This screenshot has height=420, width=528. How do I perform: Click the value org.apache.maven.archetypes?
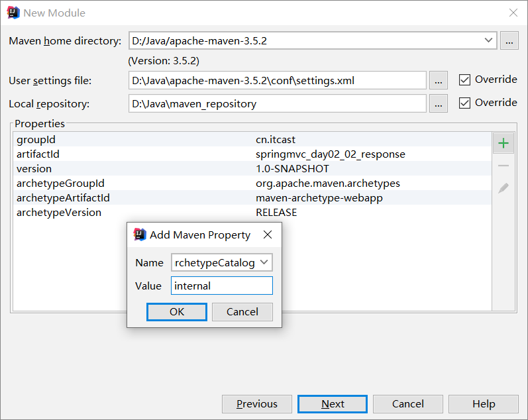click(x=328, y=184)
